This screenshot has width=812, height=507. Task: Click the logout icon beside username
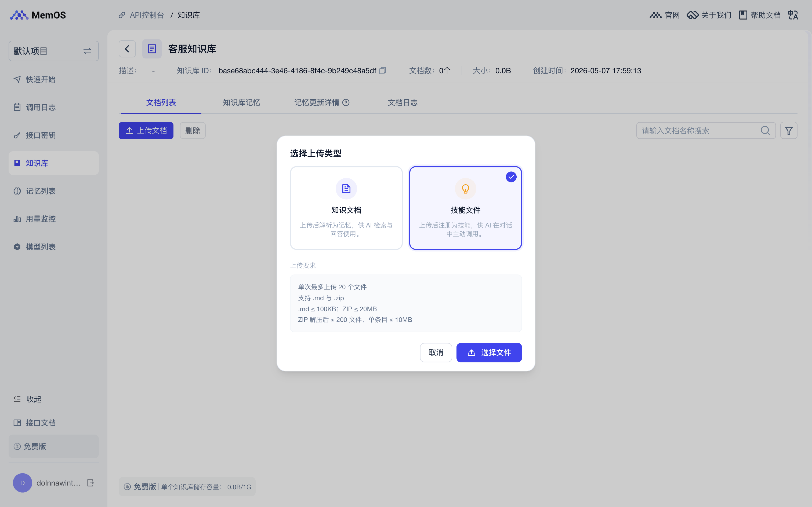[90, 483]
